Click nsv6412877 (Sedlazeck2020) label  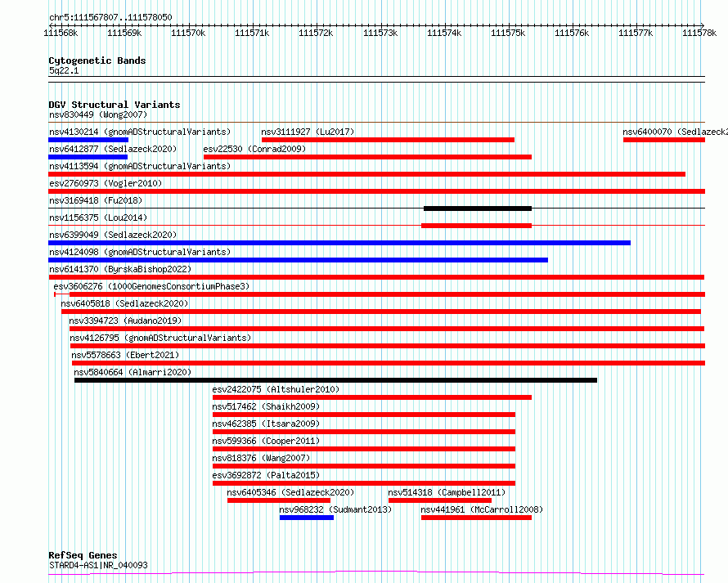pos(113,149)
